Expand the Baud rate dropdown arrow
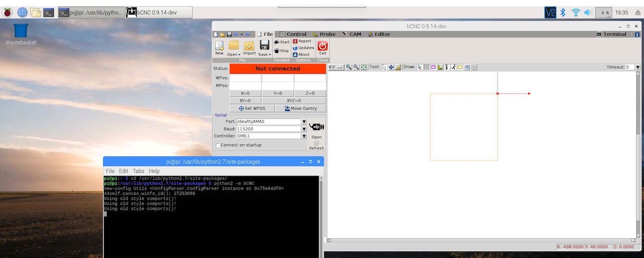The width and height of the screenshot is (644, 258). click(304, 129)
